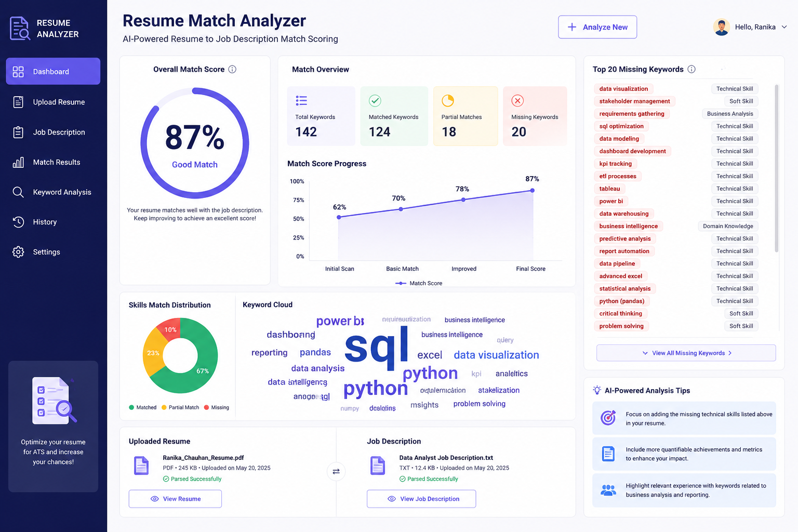Click the job description TXT file icon
798x532 pixels.
tap(378, 465)
